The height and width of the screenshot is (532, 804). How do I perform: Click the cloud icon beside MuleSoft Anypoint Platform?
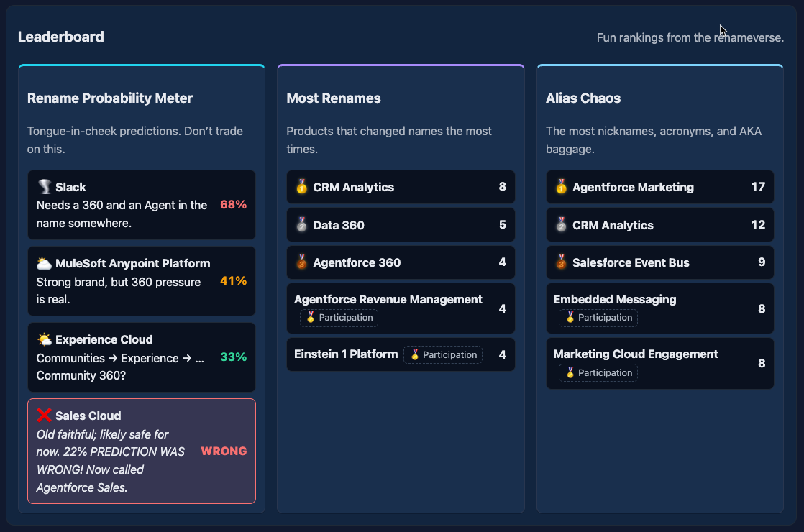click(44, 263)
